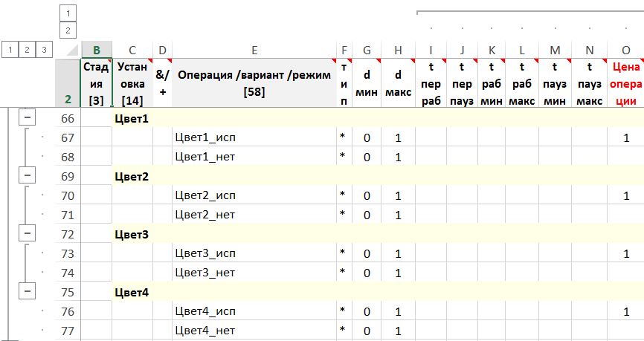This screenshot has height=341, width=644.
Task: Collapse the Цвет3 row group
Action: pos(28,233)
